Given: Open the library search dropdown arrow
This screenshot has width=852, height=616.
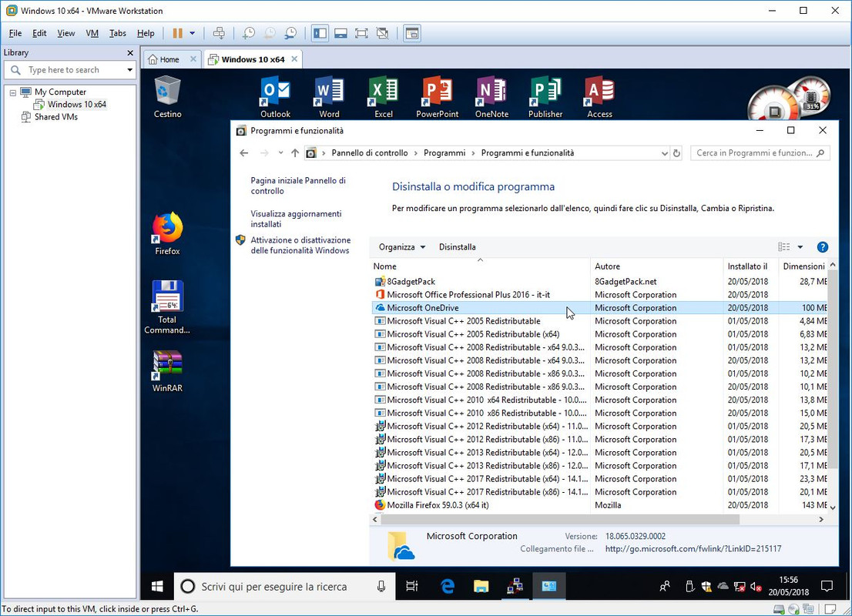Looking at the screenshot, I should click(129, 70).
